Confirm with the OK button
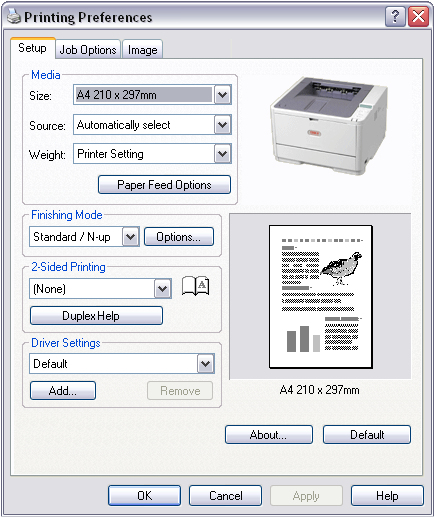 click(145, 496)
